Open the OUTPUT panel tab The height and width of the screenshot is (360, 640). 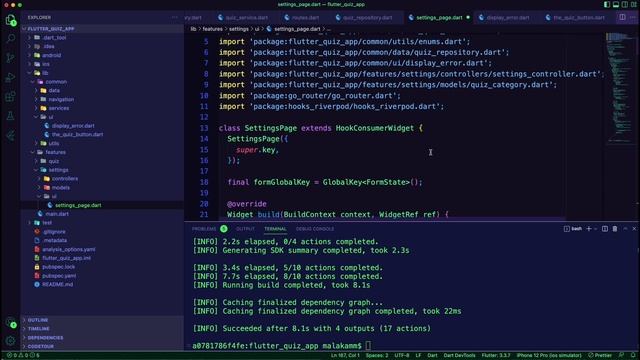(245, 229)
